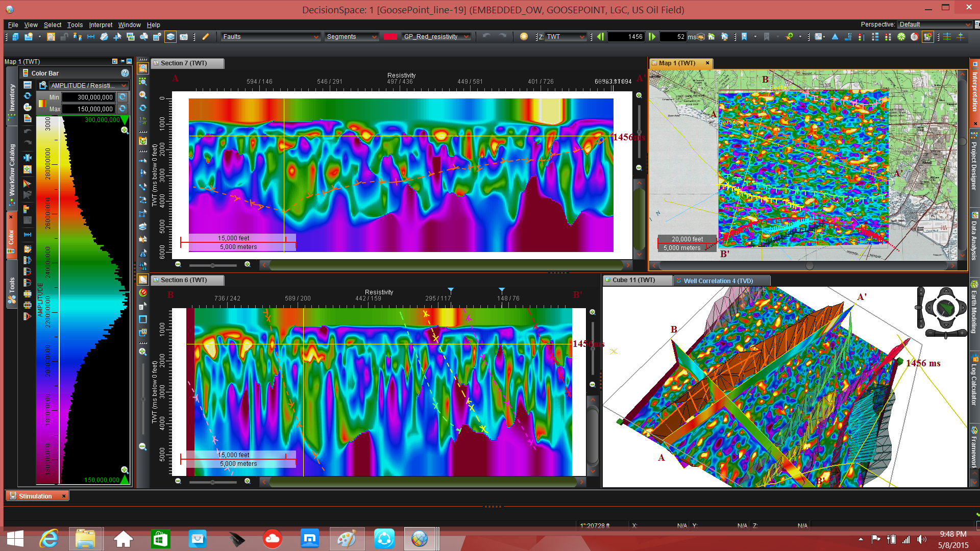This screenshot has width=980, height=551.
Task: Open Color Bar help
Action: [125, 73]
